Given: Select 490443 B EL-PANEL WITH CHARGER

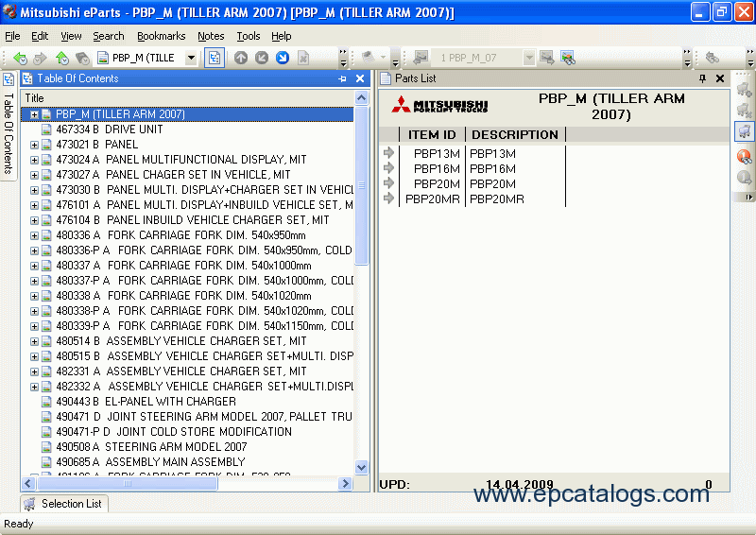Looking at the screenshot, I should [x=146, y=402].
